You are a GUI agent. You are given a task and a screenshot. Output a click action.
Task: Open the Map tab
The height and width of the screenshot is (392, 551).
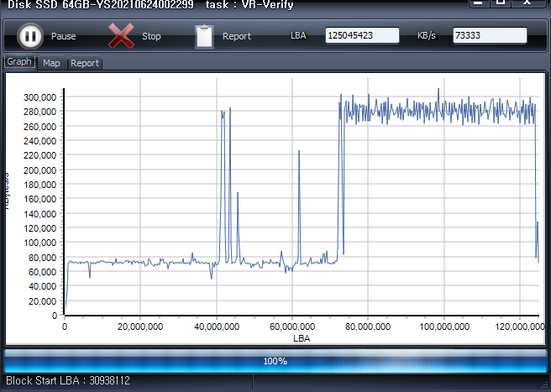51,63
